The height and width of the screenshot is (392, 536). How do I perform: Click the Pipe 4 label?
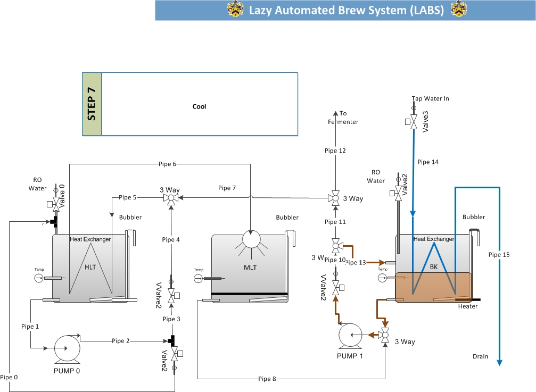click(x=171, y=240)
